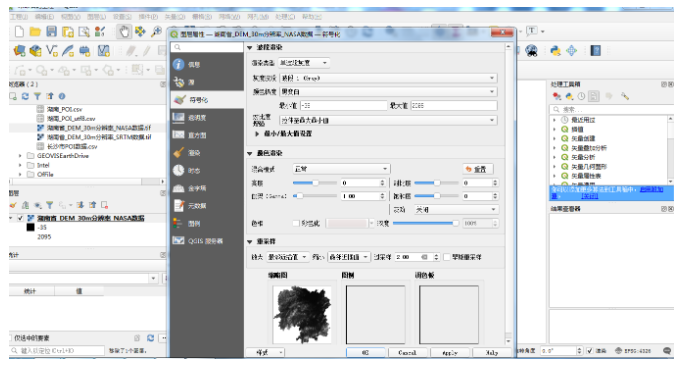Click Remove Layer icon in Layers panel
The image size is (680, 368).
(105, 205)
